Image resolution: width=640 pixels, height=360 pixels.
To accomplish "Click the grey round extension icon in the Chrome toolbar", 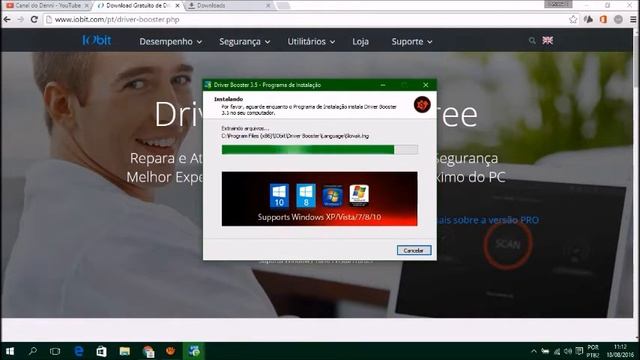I will click(x=618, y=19).
